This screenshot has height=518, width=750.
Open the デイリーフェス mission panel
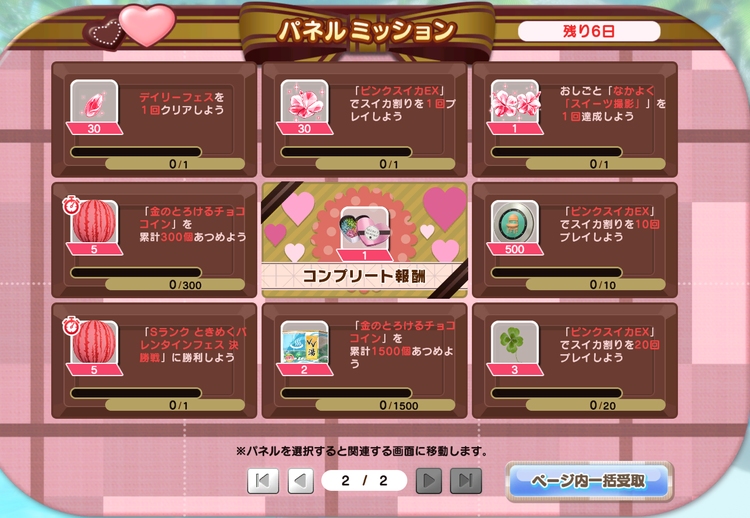154,119
